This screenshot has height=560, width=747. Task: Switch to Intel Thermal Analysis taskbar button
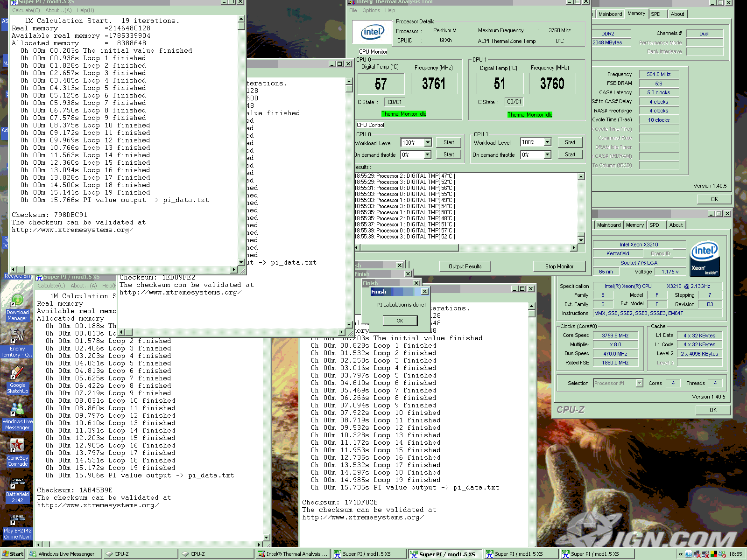294,554
